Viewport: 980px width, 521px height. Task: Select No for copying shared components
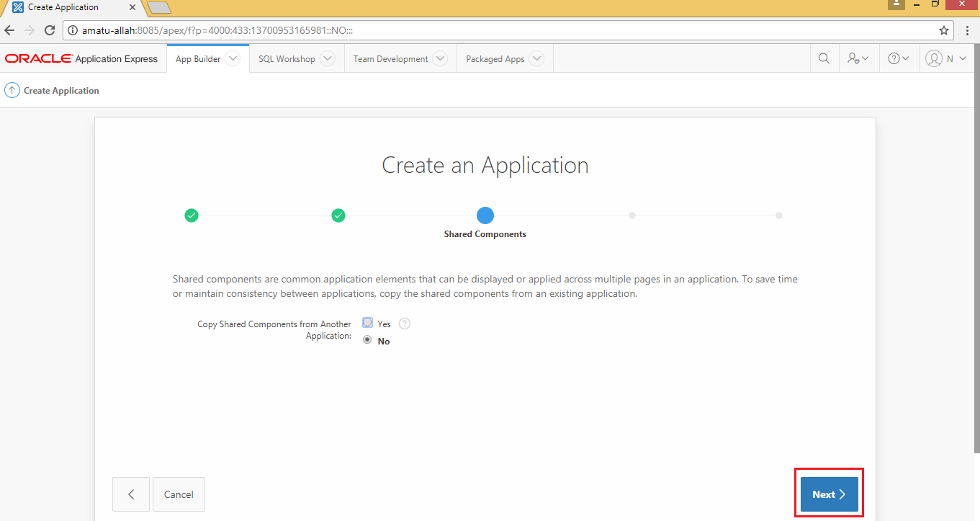367,339
